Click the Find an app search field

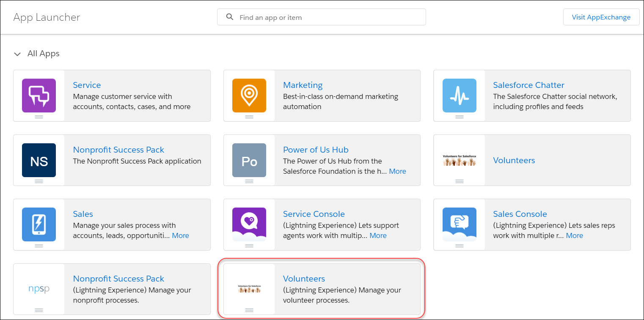click(x=321, y=17)
